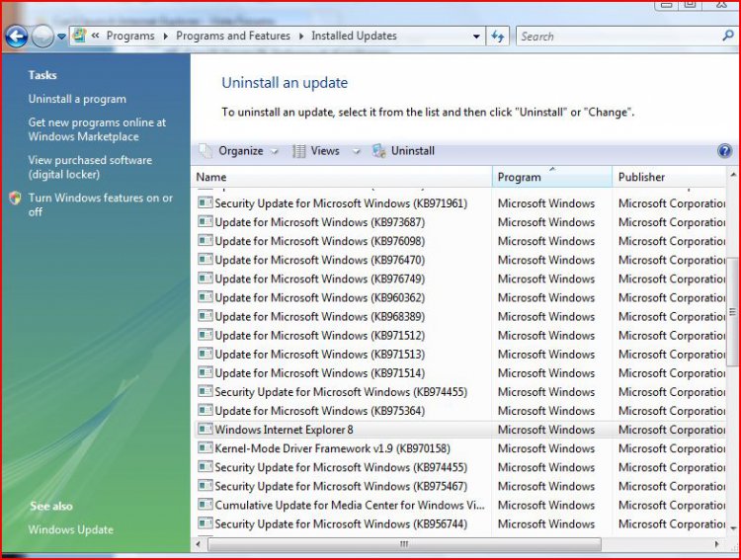Click the Control Panel icon in address bar
Image resolution: width=741 pixels, height=560 pixels.
(x=80, y=36)
